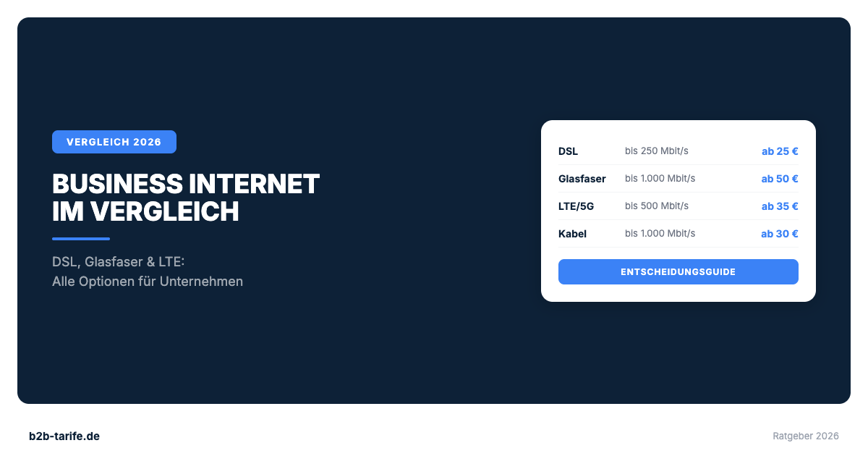The height and width of the screenshot is (456, 868).
Task: Select the Glasfaser tariff label
Action: point(582,179)
